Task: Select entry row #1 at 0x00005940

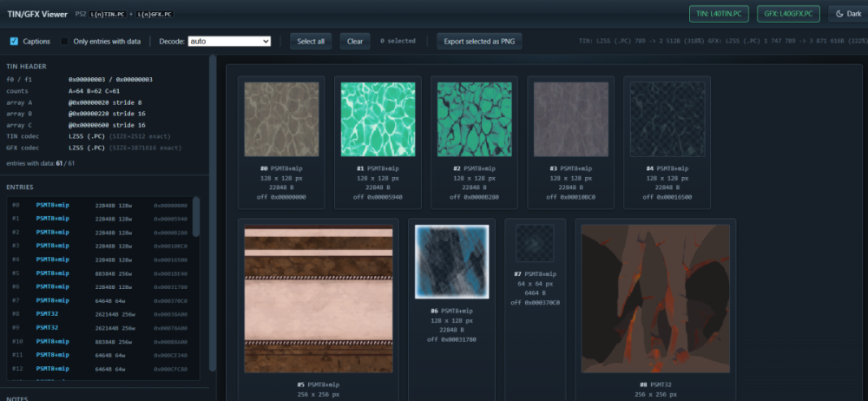Action: (100, 219)
